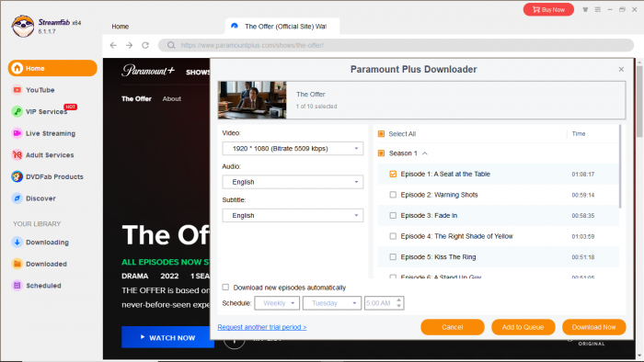This screenshot has height=362, width=644.
Task: Click the tab's Paramount favicon
Action: [x=235, y=26]
